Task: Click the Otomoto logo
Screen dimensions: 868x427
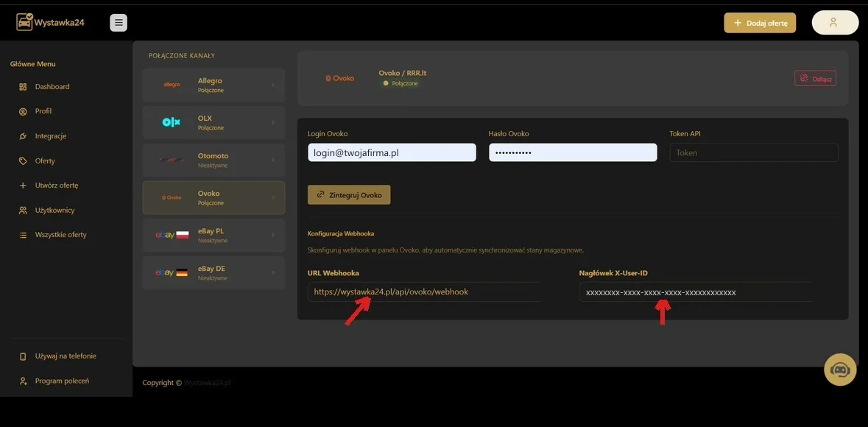Action: point(172,160)
